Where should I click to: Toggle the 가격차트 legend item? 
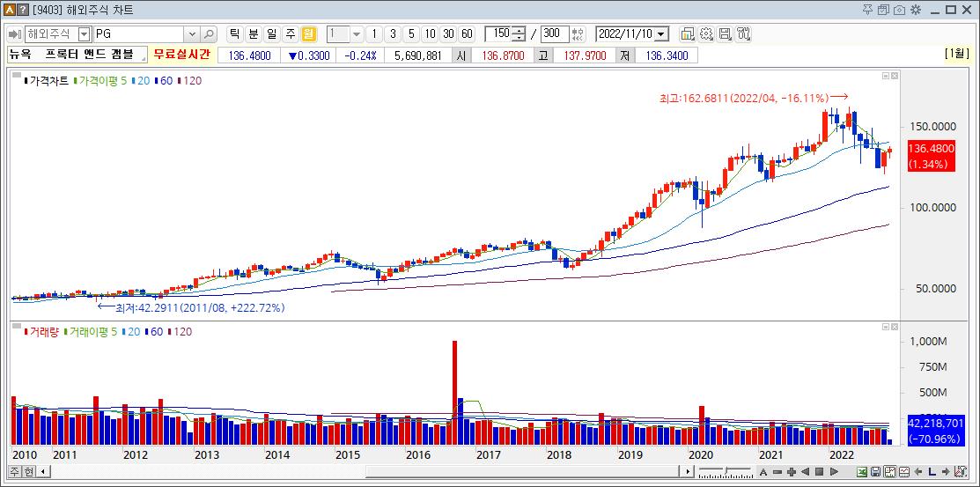click(x=46, y=81)
